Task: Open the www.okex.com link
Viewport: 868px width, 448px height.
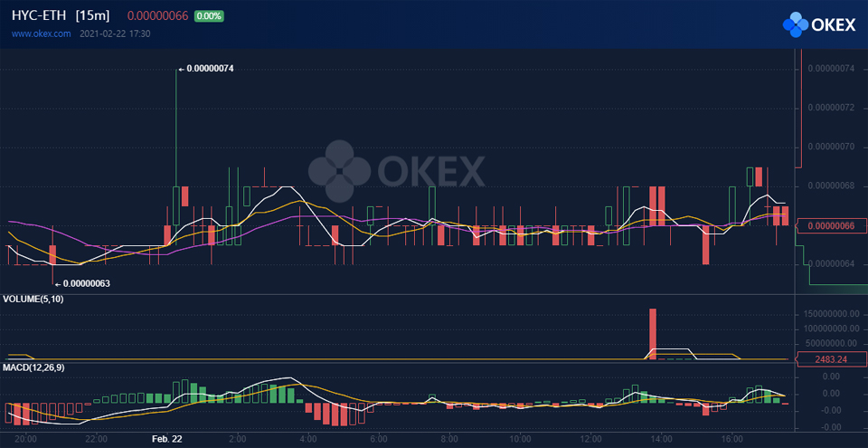Action: coord(42,33)
